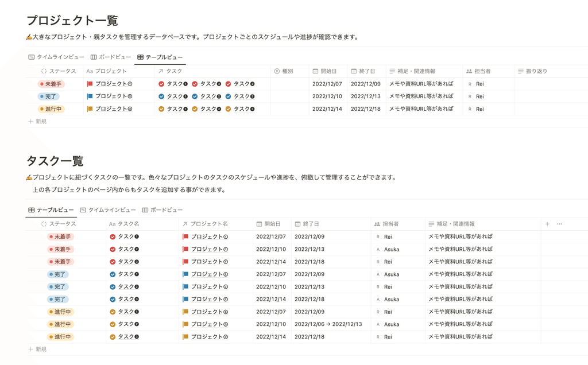
Task: Click orange check icon of 進行中 タスク❷ in タスク一覧
Action: tap(113, 324)
